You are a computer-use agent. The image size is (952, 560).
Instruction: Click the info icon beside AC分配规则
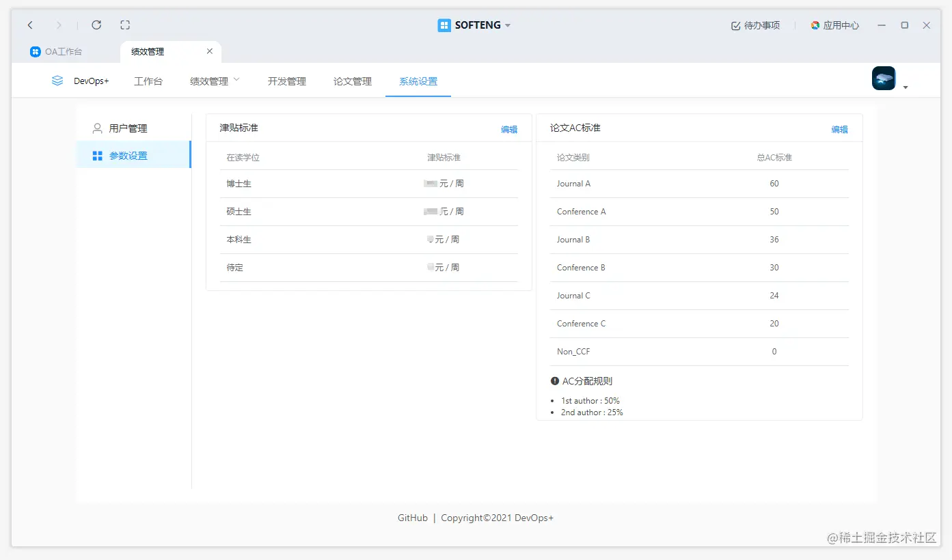pos(554,381)
